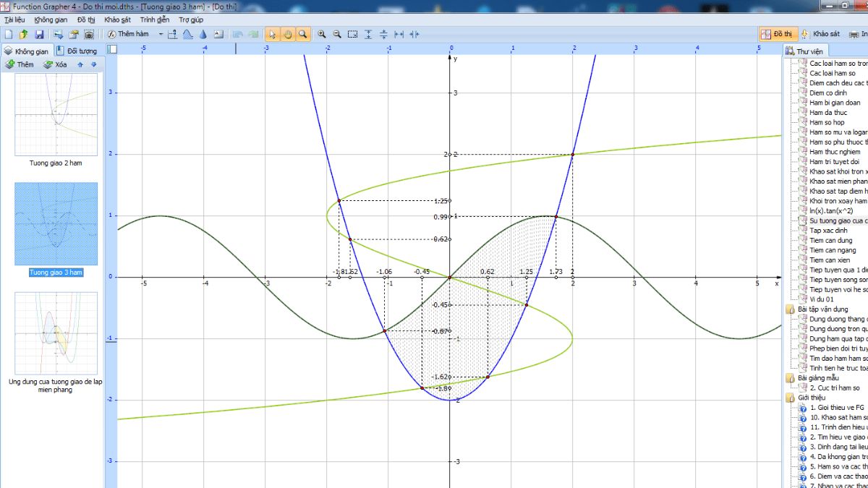Activate the arrow pointer select mode
Viewport: 868px width, 488px height.
click(273, 34)
